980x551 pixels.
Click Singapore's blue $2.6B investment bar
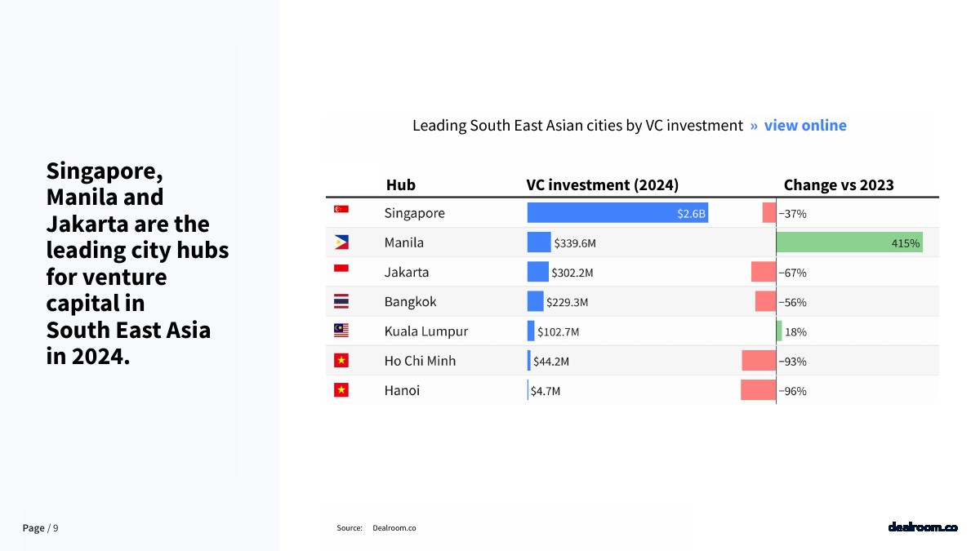(x=617, y=213)
